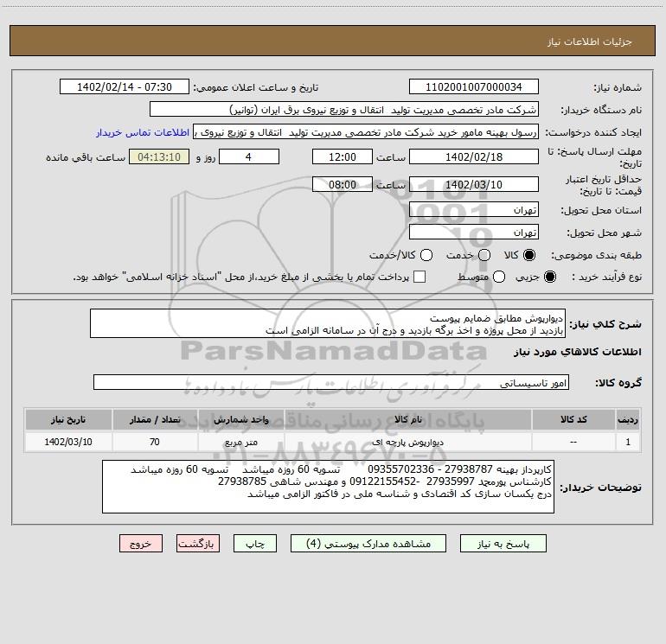Image resolution: width=666 pixels, height=644 pixels.
Task: Click the اطلاعات کالاهای مورد نیاز heading
Action: (x=577, y=352)
